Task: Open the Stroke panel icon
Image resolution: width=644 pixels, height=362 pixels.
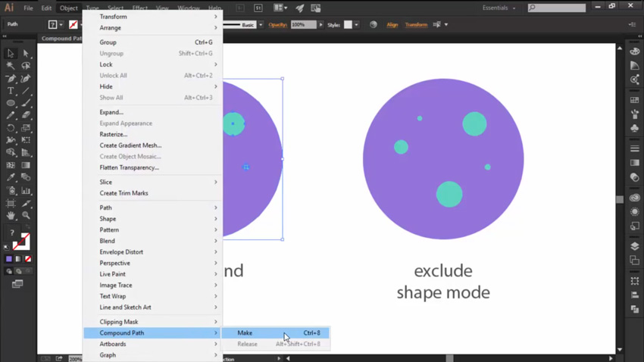Action: 635,148
